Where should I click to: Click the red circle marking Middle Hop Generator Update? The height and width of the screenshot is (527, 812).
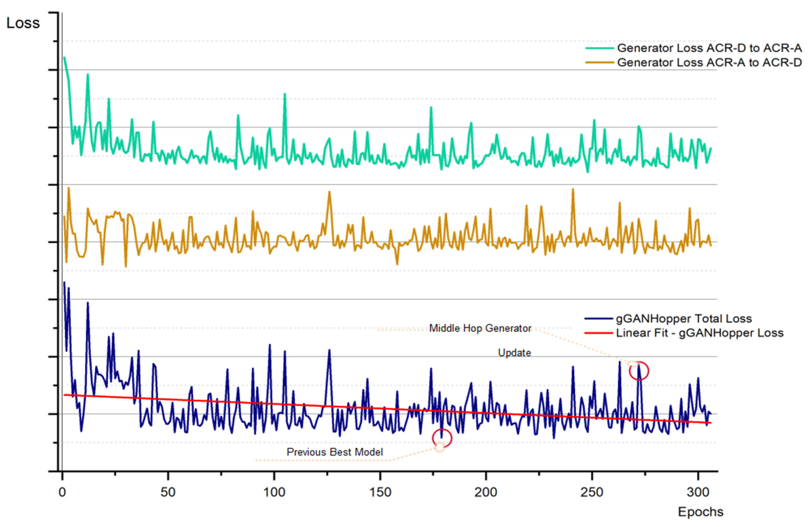point(639,371)
